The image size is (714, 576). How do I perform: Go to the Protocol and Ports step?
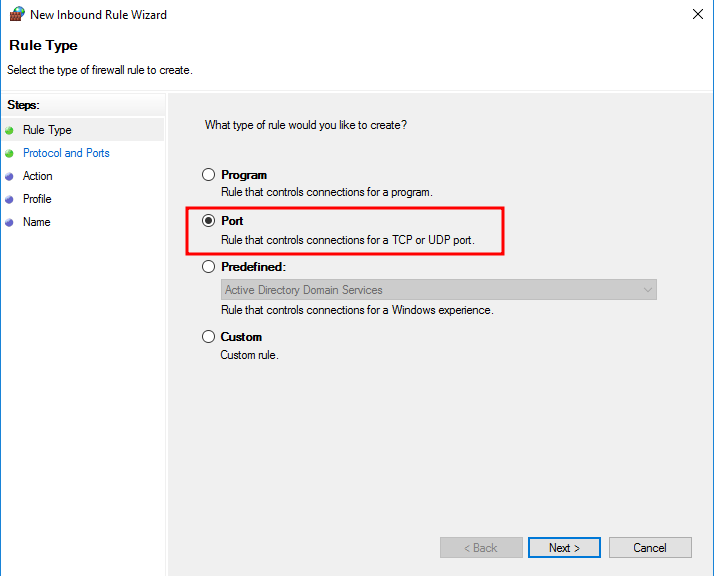pyautogui.click(x=66, y=153)
